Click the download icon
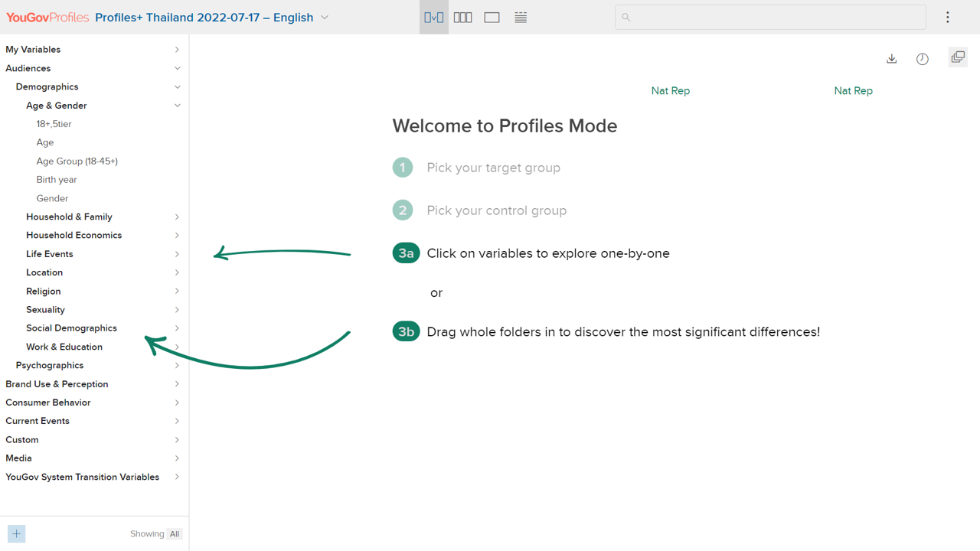Image resolution: width=980 pixels, height=551 pixels. pyautogui.click(x=892, y=59)
